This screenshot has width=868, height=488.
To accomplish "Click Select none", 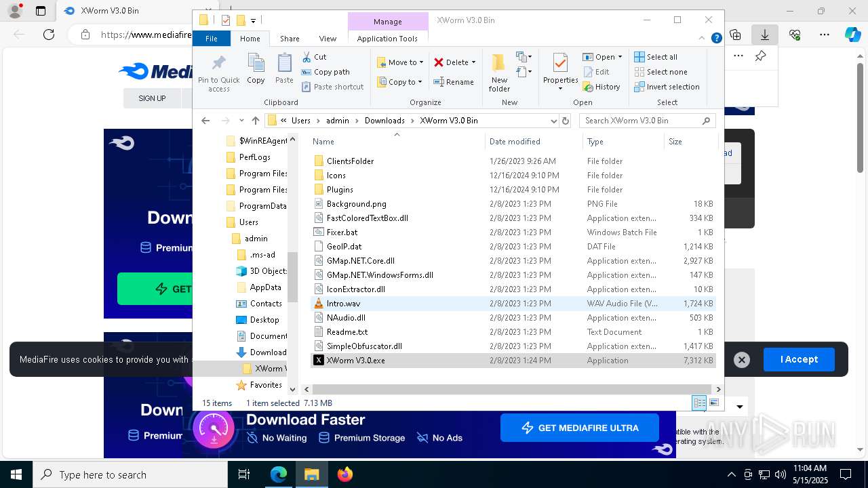I will click(x=660, y=72).
